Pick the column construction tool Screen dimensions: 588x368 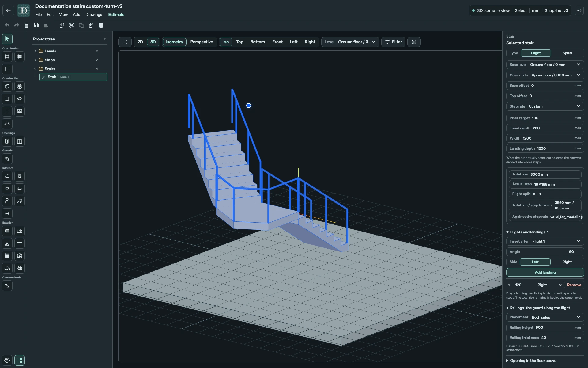(7, 99)
